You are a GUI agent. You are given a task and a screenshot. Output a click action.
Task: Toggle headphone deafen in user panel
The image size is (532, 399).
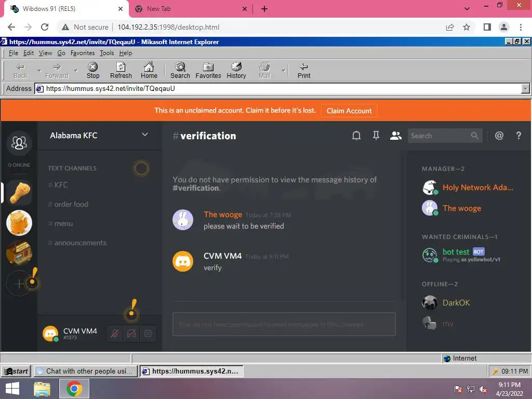(131, 334)
